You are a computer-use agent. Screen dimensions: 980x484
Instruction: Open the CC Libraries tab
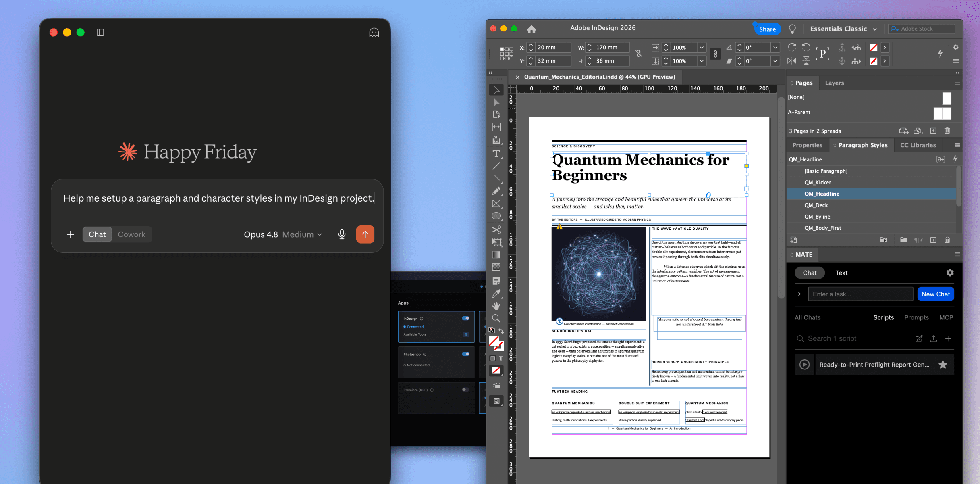[918, 145]
